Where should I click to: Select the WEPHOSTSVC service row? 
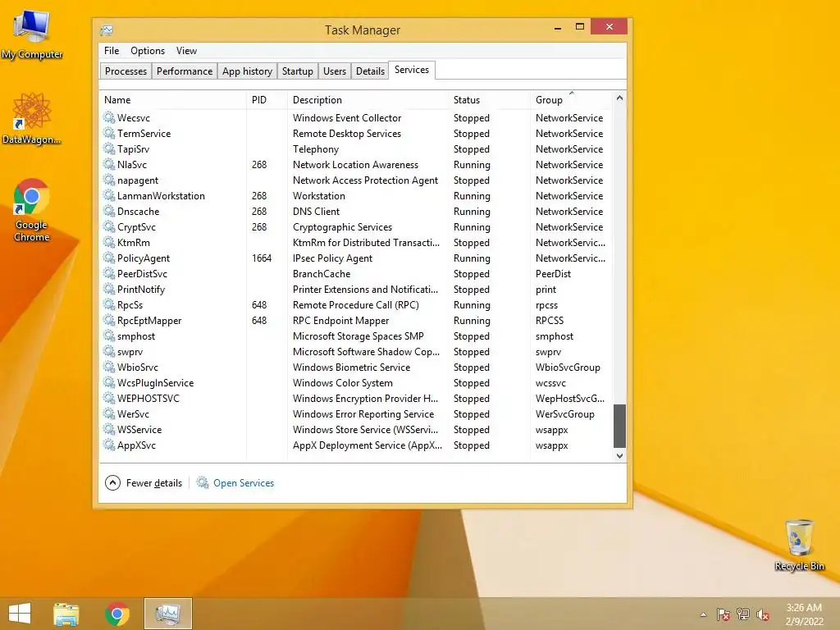pos(356,398)
